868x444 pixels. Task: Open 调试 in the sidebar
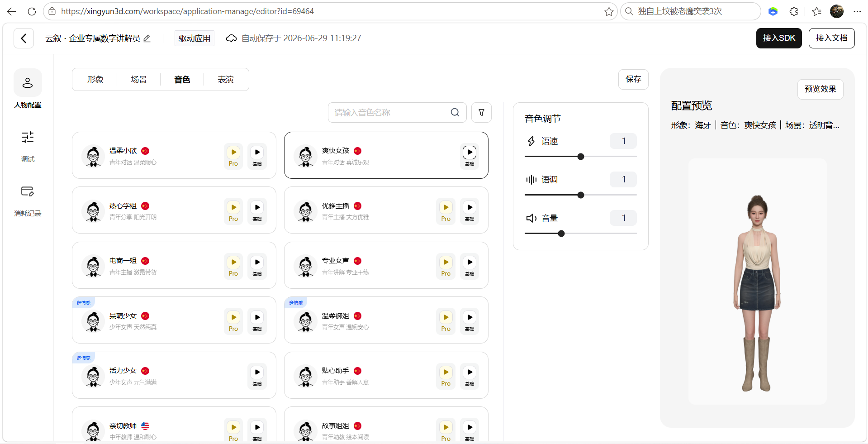pyautogui.click(x=28, y=147)
